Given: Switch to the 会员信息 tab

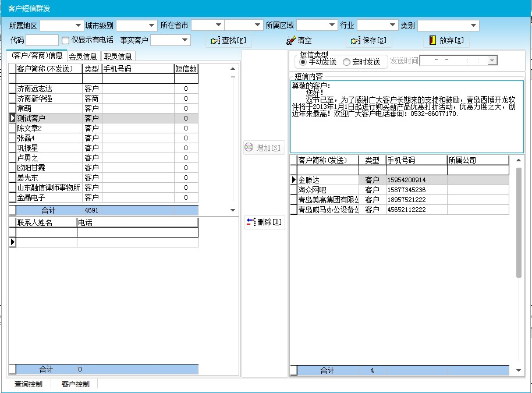Looking at the screenshot, I should pos(83,56).
